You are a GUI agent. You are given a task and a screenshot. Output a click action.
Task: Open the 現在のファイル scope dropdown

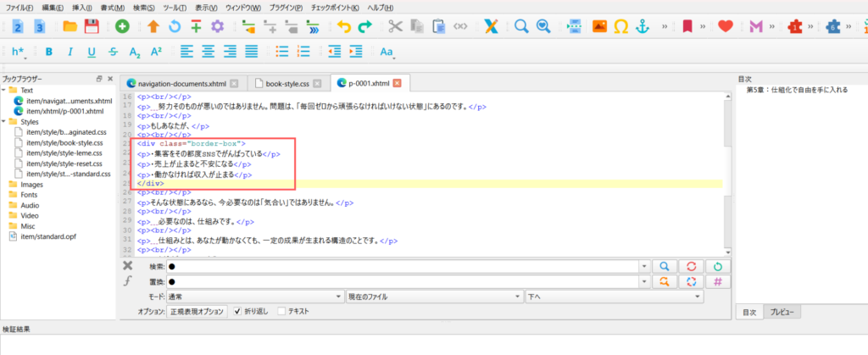[433, 297]
